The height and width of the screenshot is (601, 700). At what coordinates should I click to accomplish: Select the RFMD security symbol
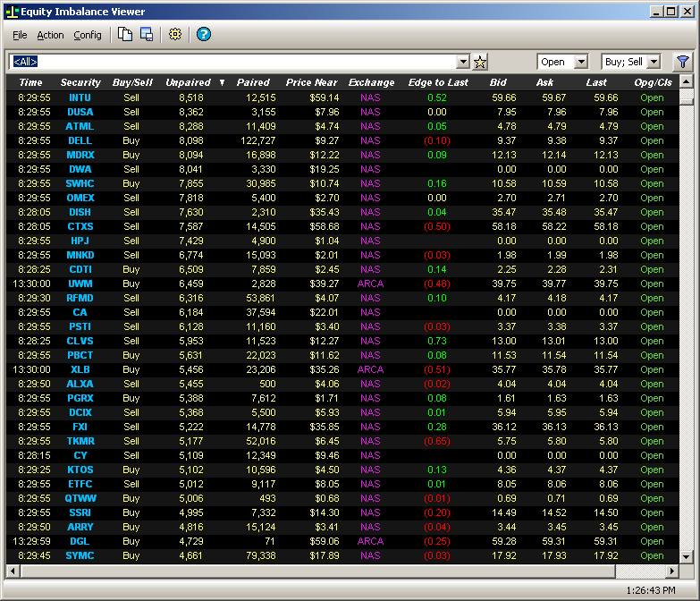point(80,298)
